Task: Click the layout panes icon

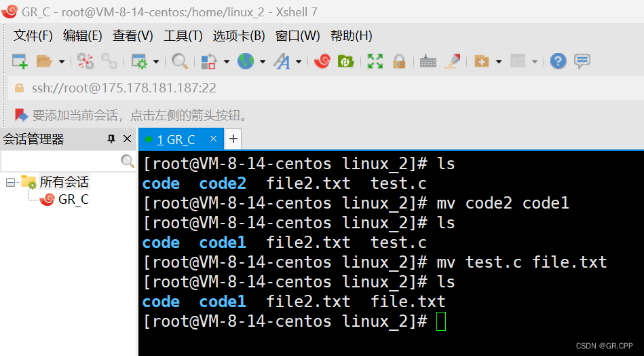Action: pos(518,62)
